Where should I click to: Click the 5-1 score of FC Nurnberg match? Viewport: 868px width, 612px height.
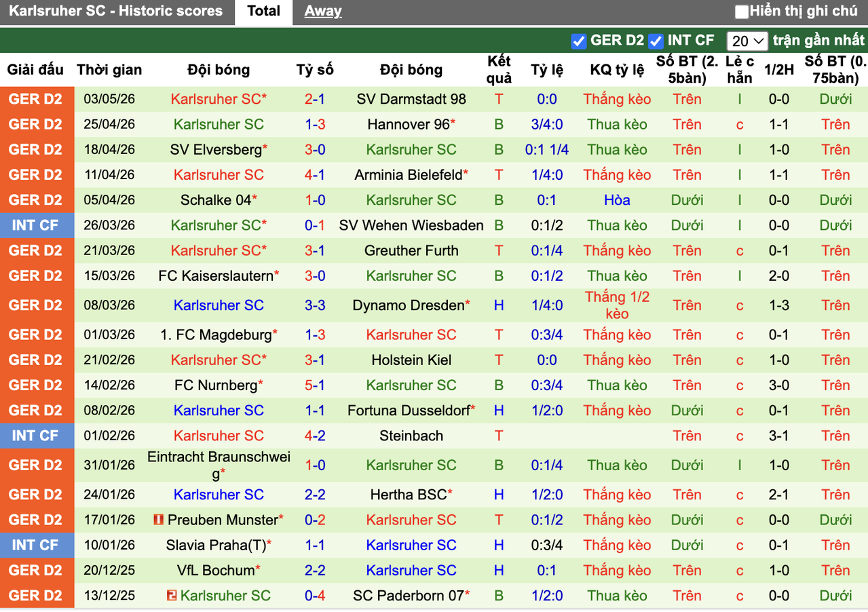pos(315,385)
